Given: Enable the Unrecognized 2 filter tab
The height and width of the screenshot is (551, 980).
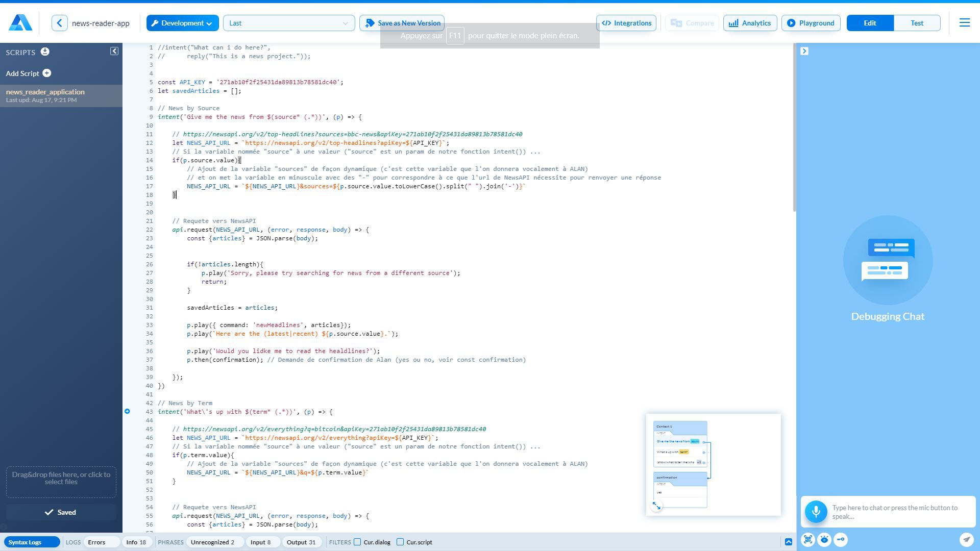Looking at the screenshot, I should pyautogui.click(x=212, y=542).
